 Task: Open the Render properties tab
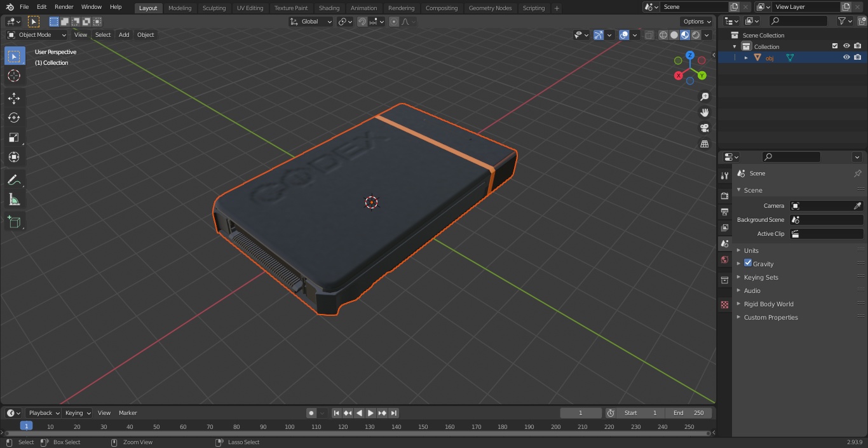(724, 196)
